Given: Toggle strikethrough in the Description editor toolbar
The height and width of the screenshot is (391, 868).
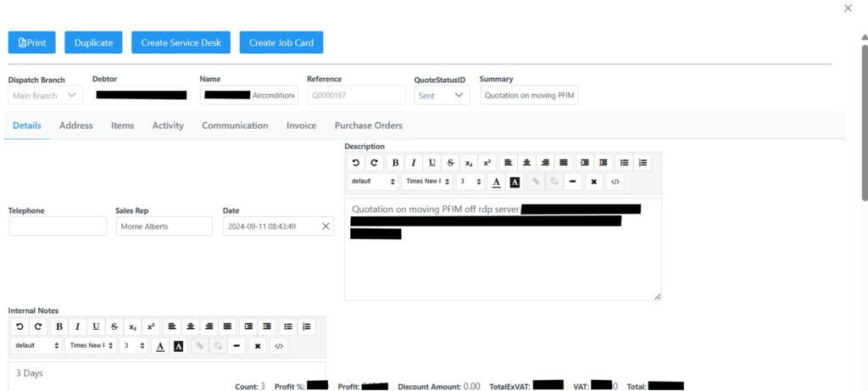Looking at the screenshot, I should tap(450, 163).
